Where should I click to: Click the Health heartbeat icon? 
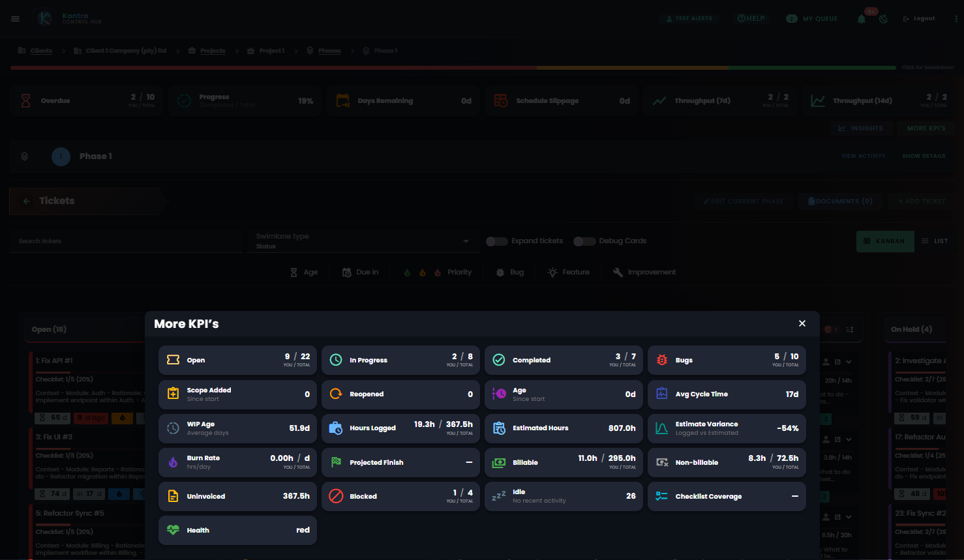click(173, 530)
